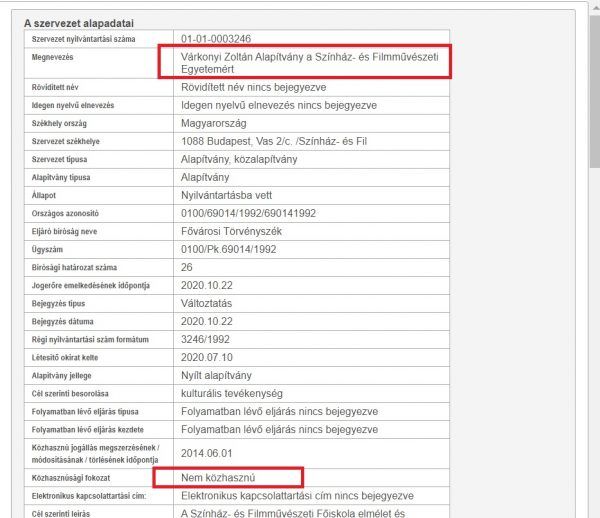
Task: Click 'kulturális tevékenység' classification value
Action: (x=232, y=393)
